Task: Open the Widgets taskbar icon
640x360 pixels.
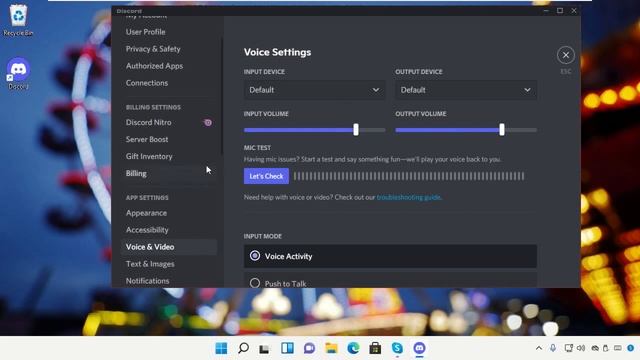Action: pyautogui.click(x=287, y=348)
